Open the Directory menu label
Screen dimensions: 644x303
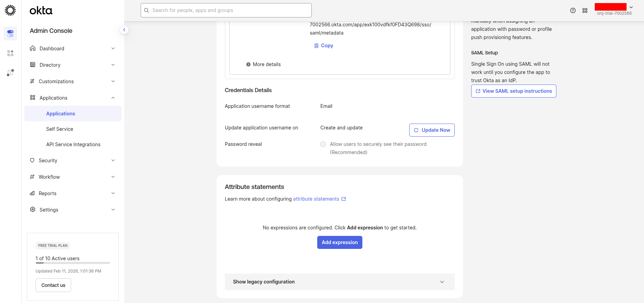coord(50,65)
